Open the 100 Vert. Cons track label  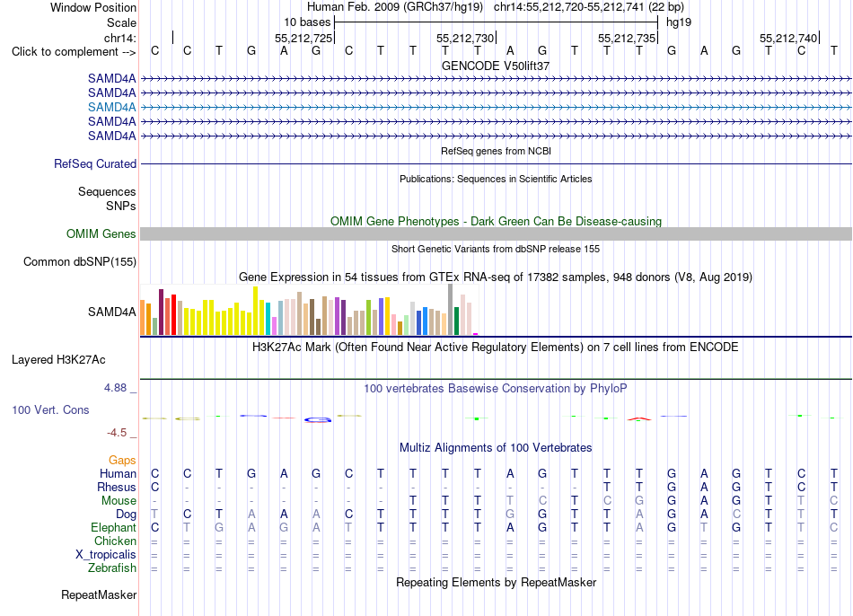(50, 409)
